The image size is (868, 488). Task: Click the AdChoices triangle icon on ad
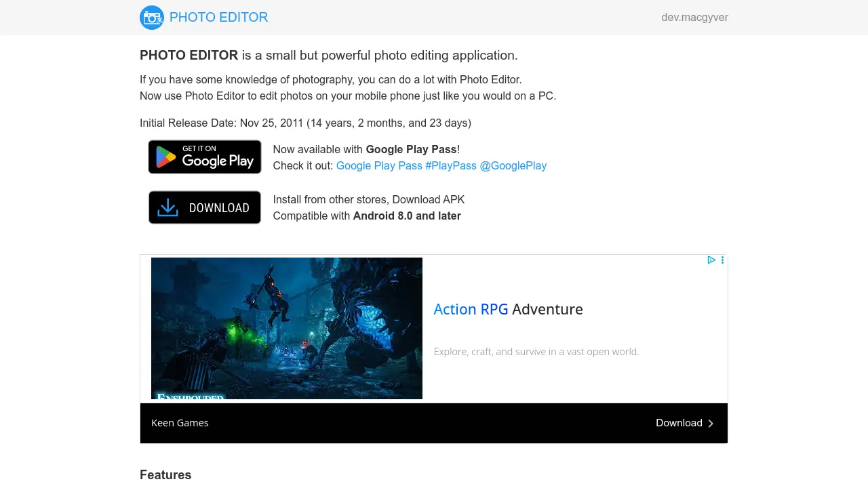(x=711, y=260)
